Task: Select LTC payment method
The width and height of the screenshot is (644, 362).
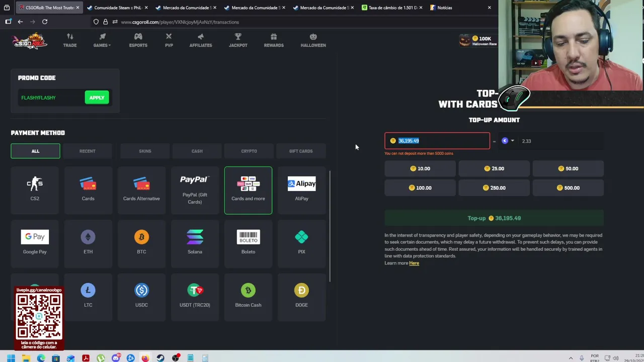Action: (88, 297)
